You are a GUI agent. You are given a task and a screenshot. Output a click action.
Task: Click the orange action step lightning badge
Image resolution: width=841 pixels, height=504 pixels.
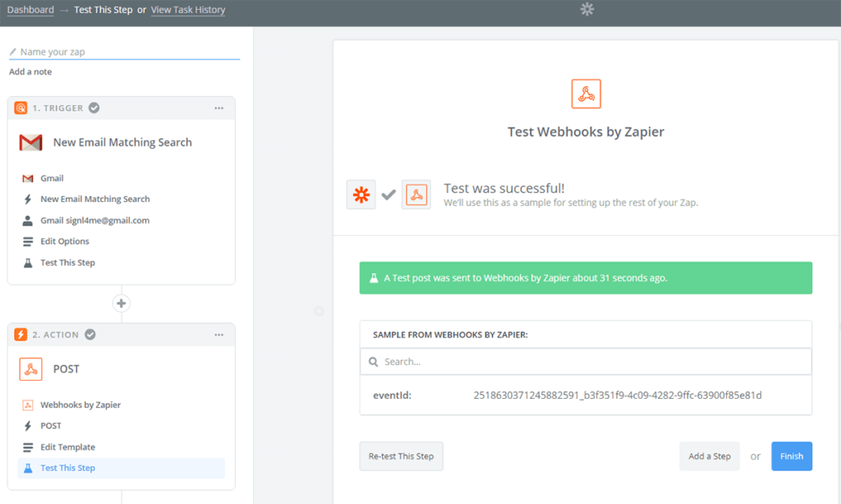(21, 335)
